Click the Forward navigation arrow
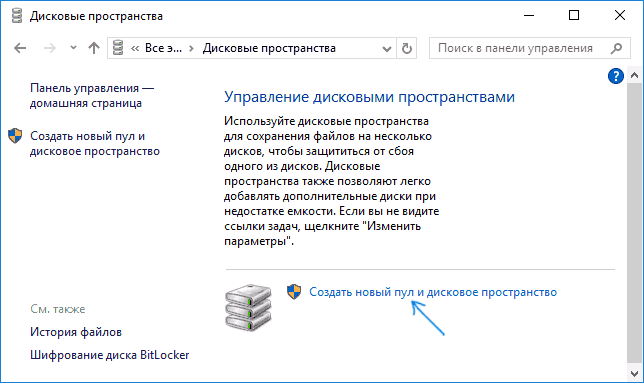 click(50, 48)
